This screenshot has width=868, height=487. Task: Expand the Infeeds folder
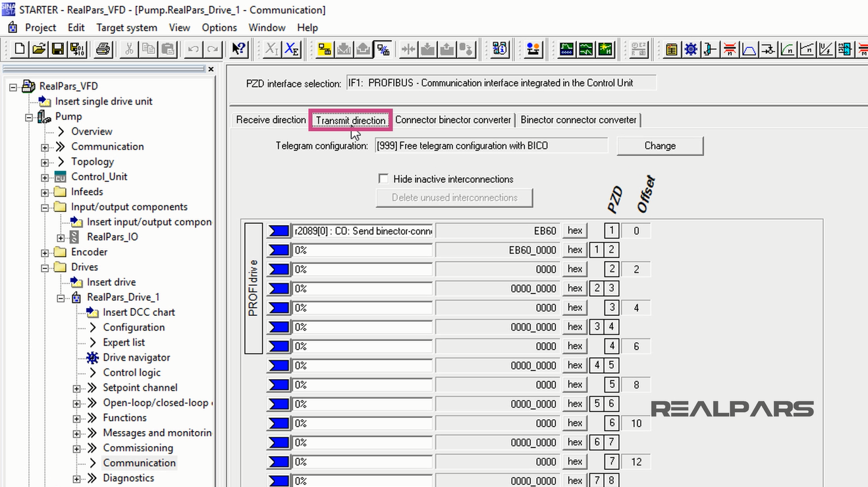tap(45, 193)
